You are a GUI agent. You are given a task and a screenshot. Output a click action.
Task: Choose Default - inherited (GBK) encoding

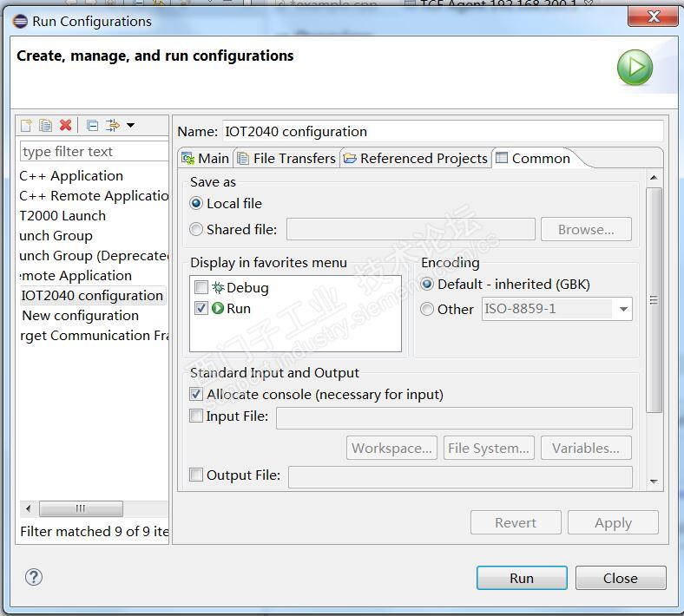[427, 285]
